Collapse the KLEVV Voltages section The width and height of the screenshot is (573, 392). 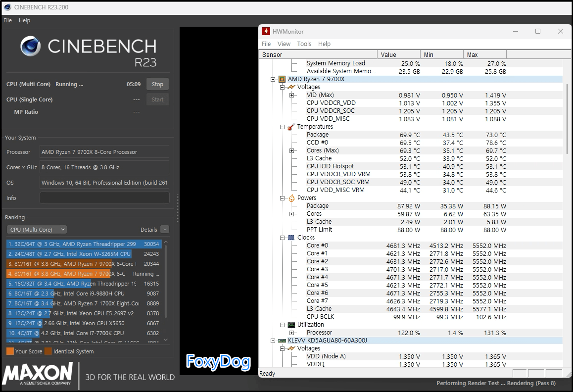pos(282,348)
